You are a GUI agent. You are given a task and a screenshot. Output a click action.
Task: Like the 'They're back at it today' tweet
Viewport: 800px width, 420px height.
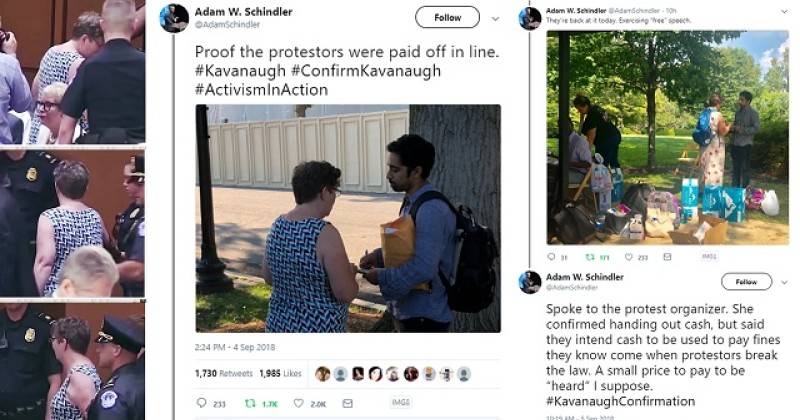tap(626, 257)
